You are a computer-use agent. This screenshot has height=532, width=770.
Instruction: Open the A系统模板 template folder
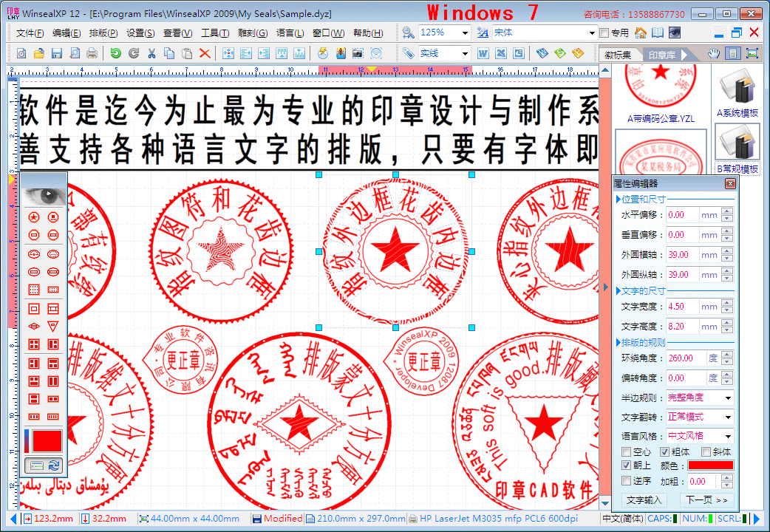coord(737,94)
